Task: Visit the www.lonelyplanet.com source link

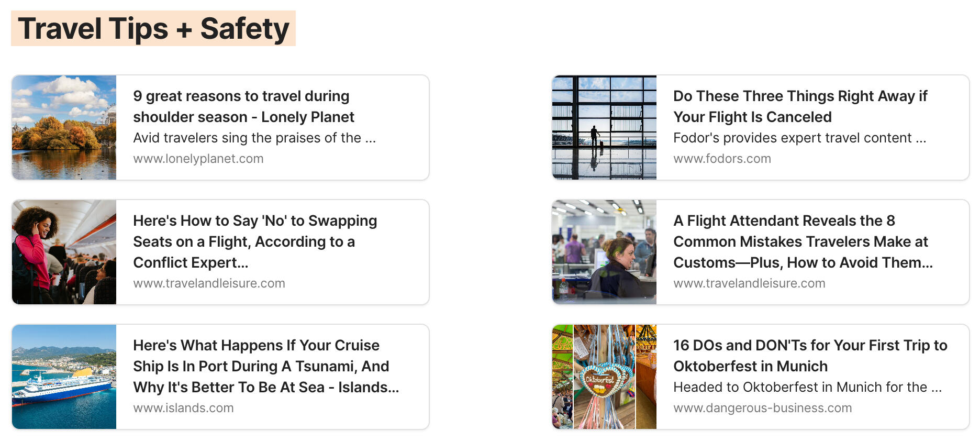Action: 198,159
